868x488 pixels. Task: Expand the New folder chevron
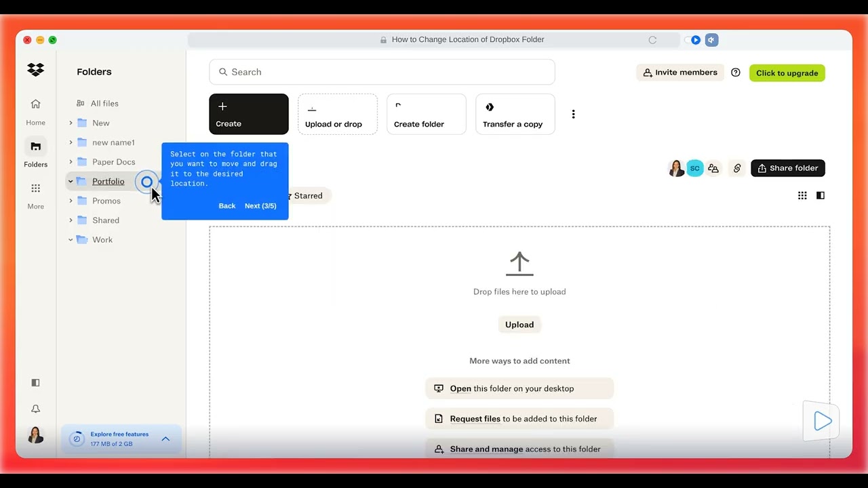[71, 123]
